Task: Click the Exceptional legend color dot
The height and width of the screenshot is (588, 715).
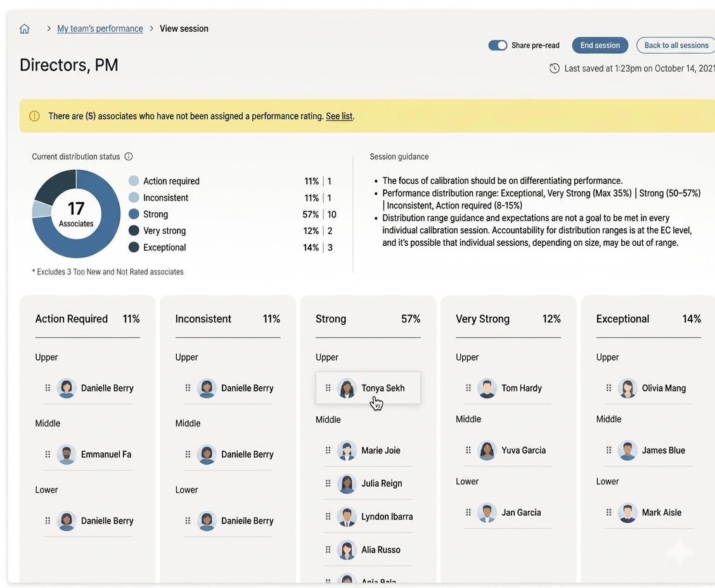Action: (134, 247)
